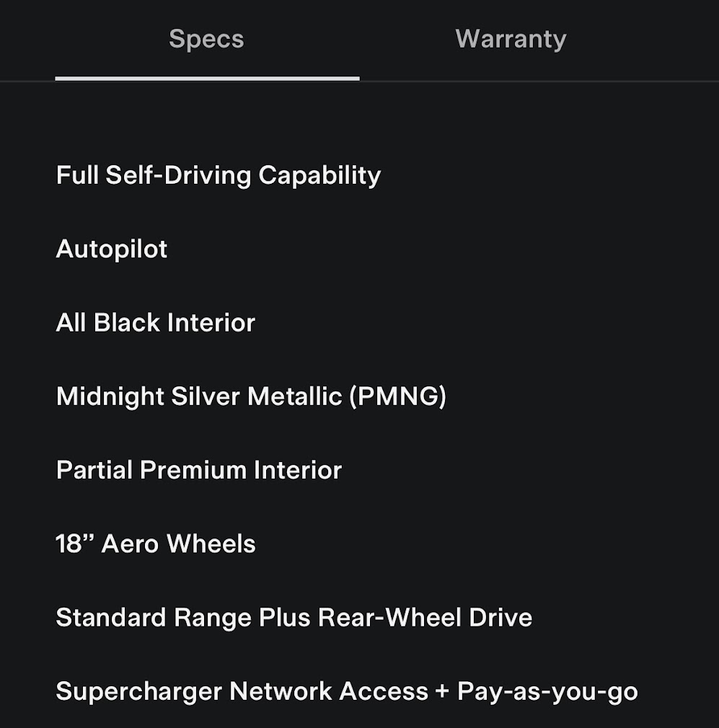This screenshot has width=719, height=728.
Task: Click the Full Self-Driving Capability entry
Action: pyautogui.click(x=218, y=175)
